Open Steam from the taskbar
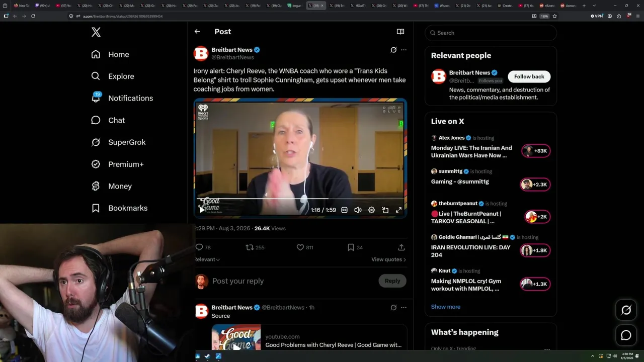The image size is (644, 362). pyautogui.click(x=208, y=356)
